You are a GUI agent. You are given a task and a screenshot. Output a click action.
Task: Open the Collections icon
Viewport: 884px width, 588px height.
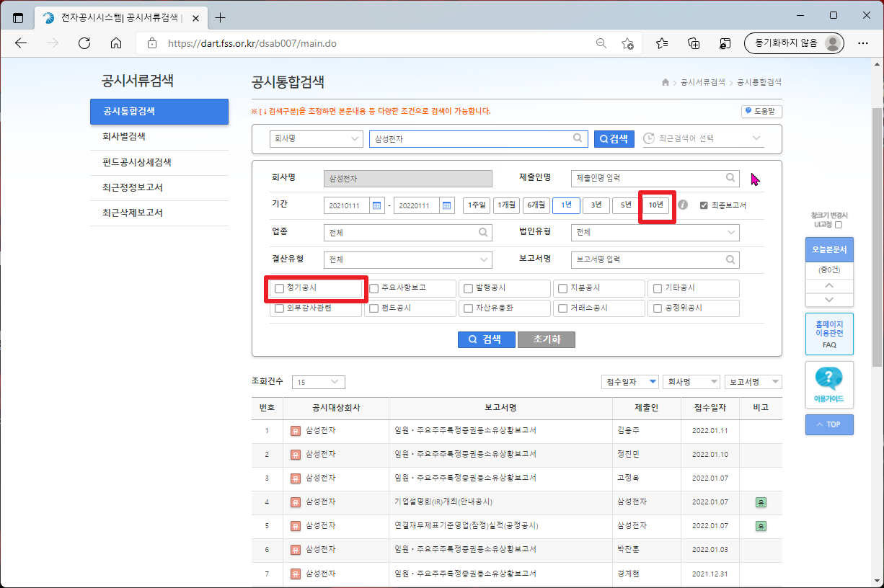(694, 43)
